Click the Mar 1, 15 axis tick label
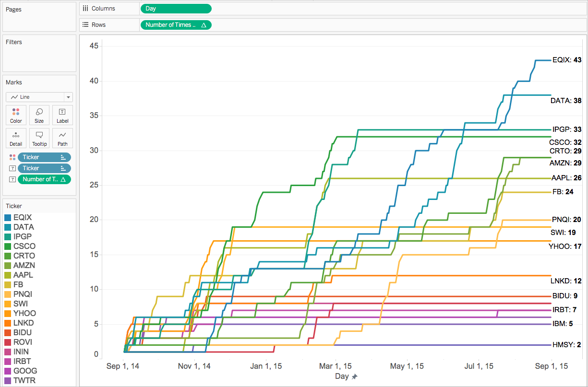The height and width of the screenshot is (387, 588). tap(336, 366)
